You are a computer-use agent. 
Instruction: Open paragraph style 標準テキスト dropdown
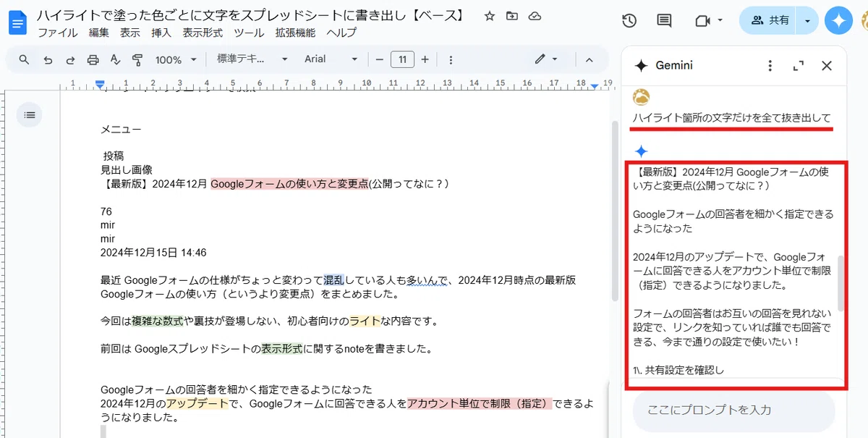pyautogui.click(x=252, y=59)
